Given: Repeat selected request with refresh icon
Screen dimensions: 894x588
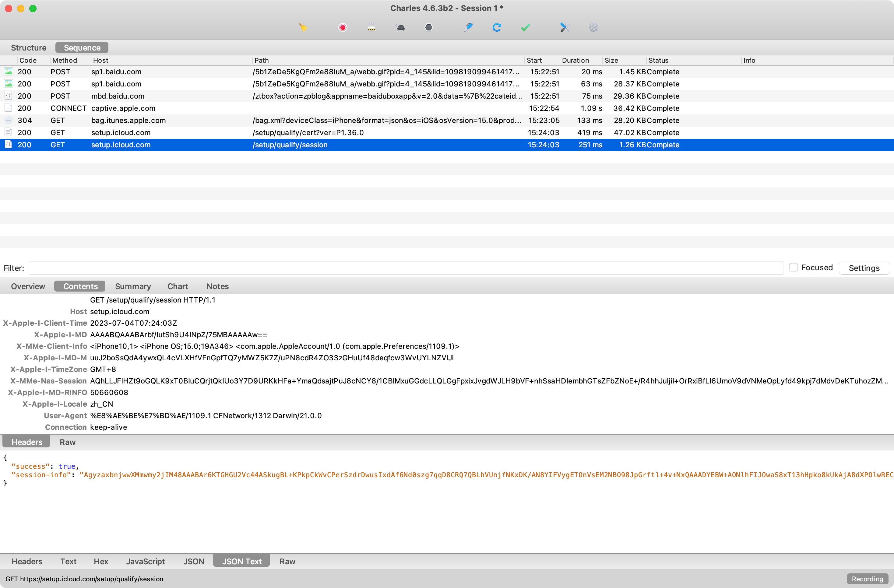Looking at the screenshot, I should (497, 27).
